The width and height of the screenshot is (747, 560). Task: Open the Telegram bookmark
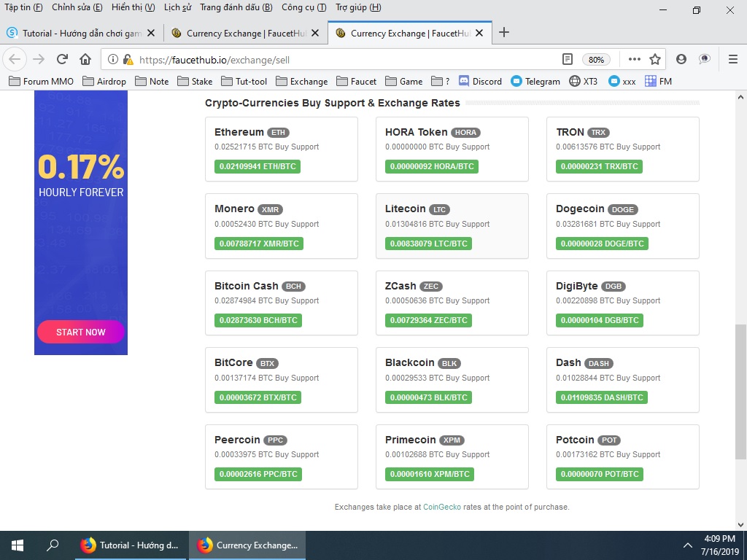(x=535, y=81)
